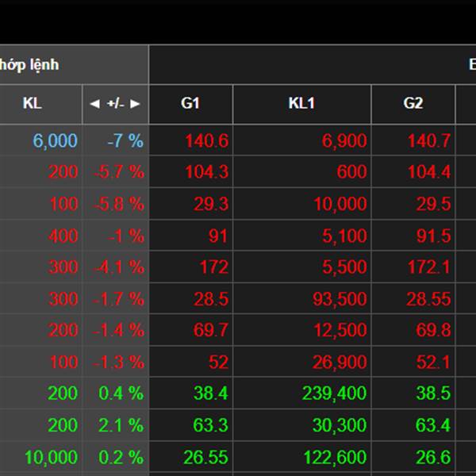This screenshot has width=476, height=476.
Task: Click KL1 volume 10,000
Action: coord(340,204)
